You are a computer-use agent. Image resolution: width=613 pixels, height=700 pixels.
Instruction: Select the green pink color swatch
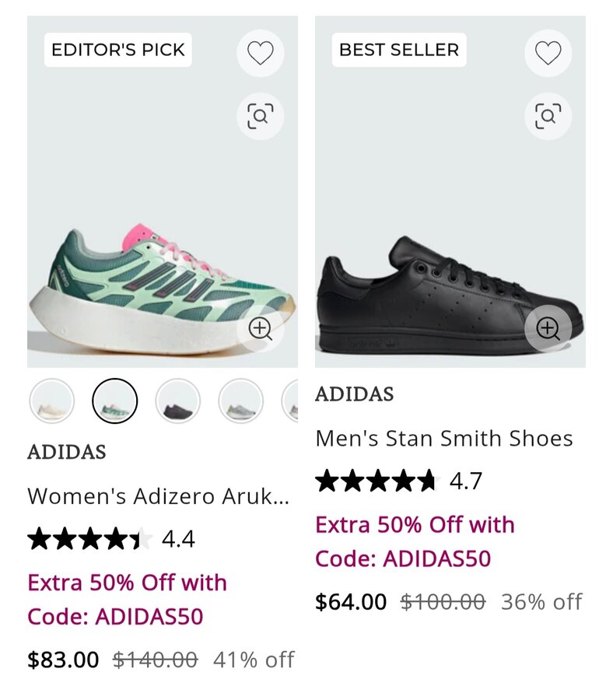(115, 401)
